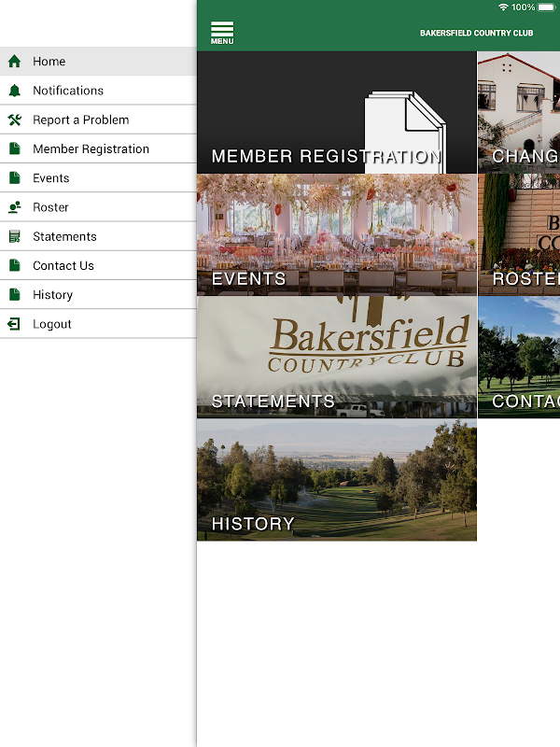
Task: Open the MEMBER REGISTRATION tile
Action: (x=337, y=112)
